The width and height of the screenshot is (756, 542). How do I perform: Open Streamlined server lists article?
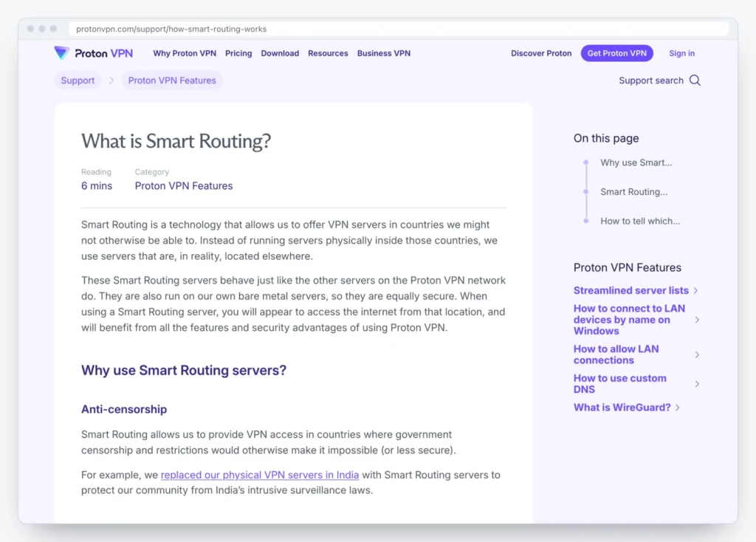(x=631, y=291)
